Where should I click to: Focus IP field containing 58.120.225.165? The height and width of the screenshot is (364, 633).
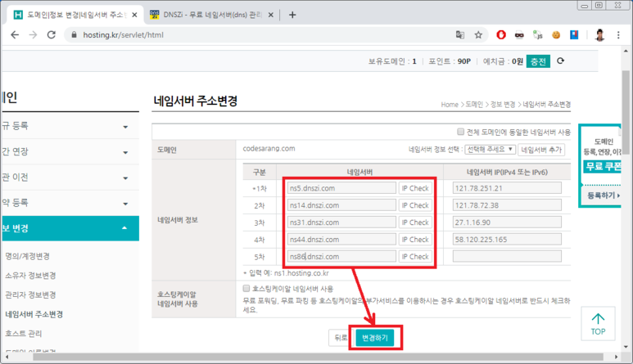pyautogui.click(x=507, y=240)
